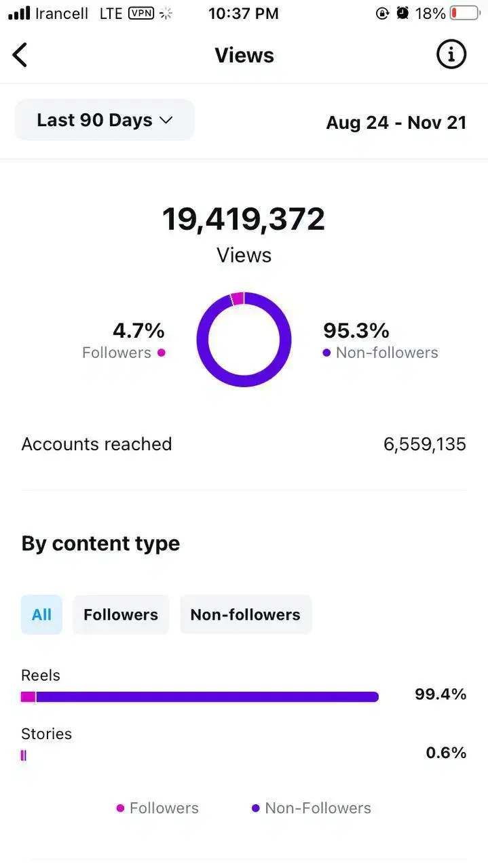Tap the back arrow icon
The width and height of the screenshot is (488, 868).
pos(20,55)
